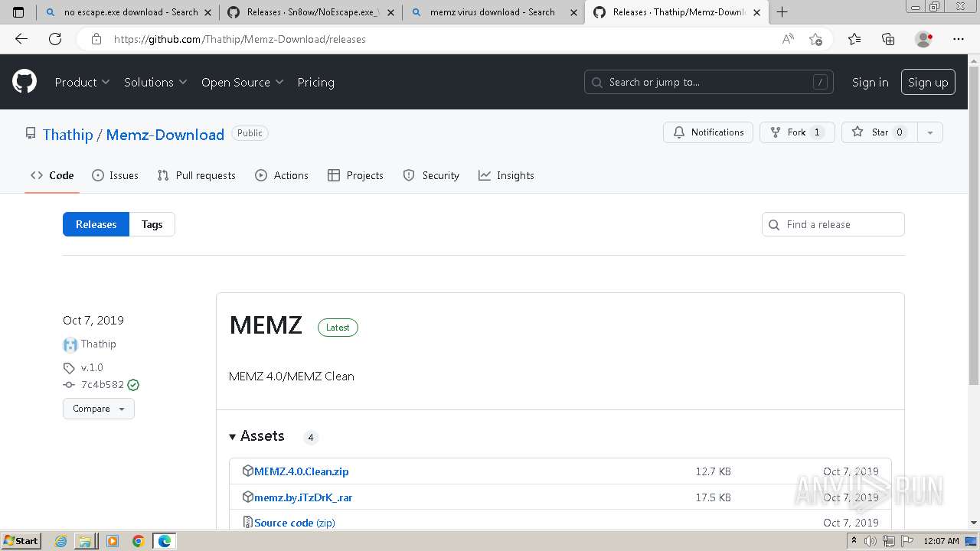
Task: Close the 'no escape.exe download - Search' tab
Action: [x=207, y=12]
